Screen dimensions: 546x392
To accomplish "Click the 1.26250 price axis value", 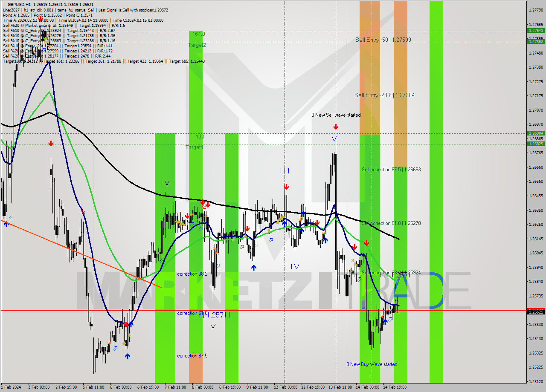I will 536,224.
